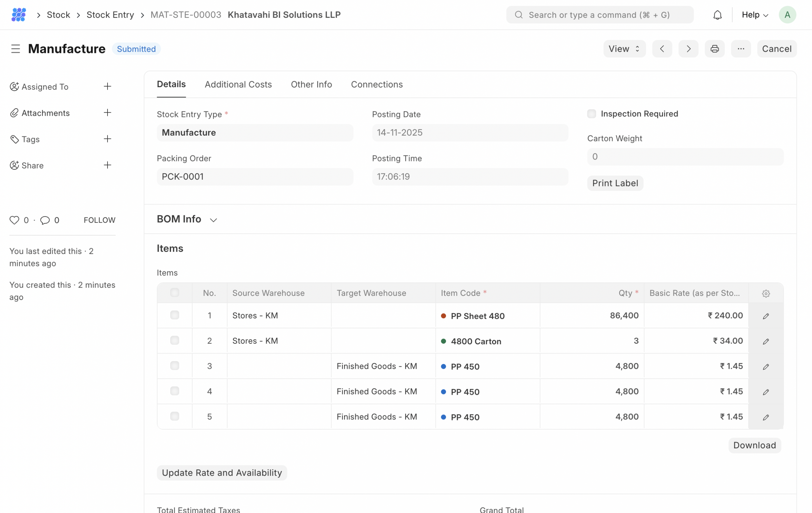Toggle sidebar with hamburger icon
Viewport: 812px width, 513px height.
pyautogui.click(x=16, y=49)
